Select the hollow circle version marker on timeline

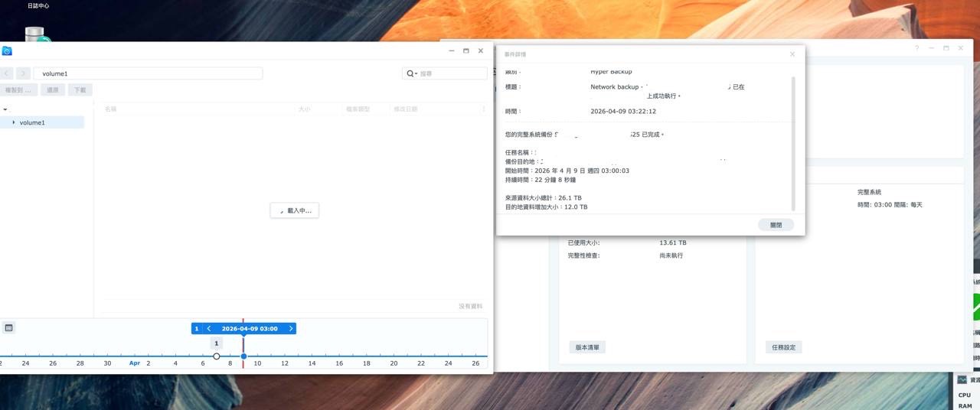click(217, 356)
